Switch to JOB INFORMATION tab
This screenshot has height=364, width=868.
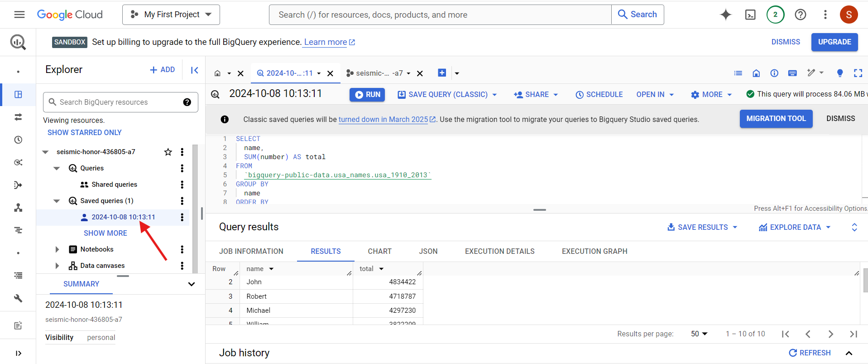[x=251, y=251]
